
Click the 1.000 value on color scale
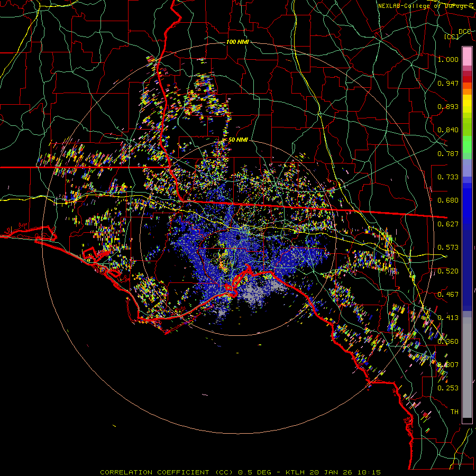(448, 59)
